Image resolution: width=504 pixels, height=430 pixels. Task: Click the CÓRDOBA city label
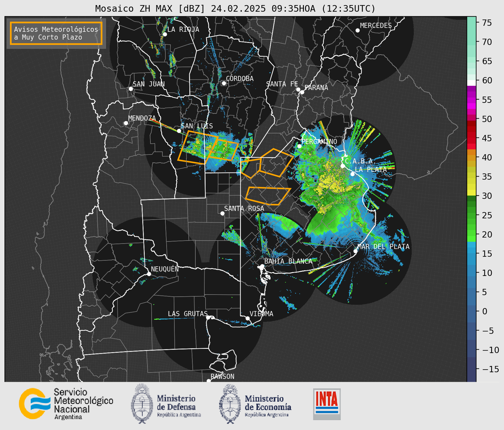point(240,78)
